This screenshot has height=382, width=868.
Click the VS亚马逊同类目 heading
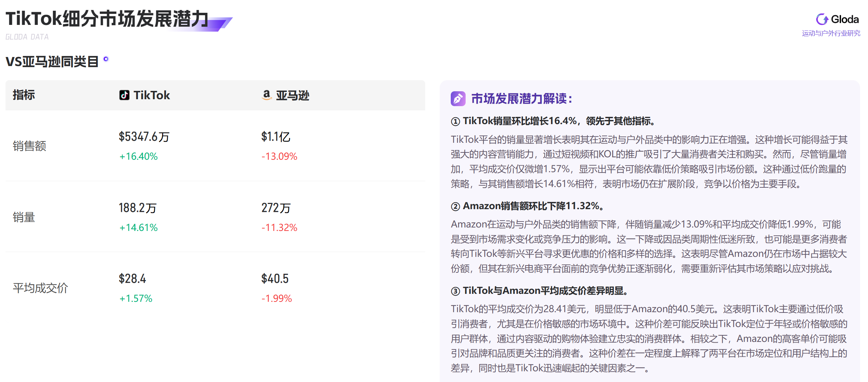coord(52,62)
